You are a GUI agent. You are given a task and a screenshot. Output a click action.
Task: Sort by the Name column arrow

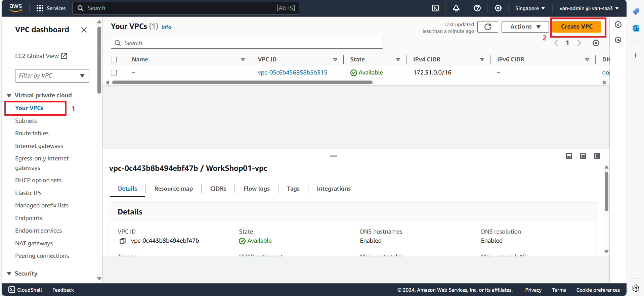(243, 60)
